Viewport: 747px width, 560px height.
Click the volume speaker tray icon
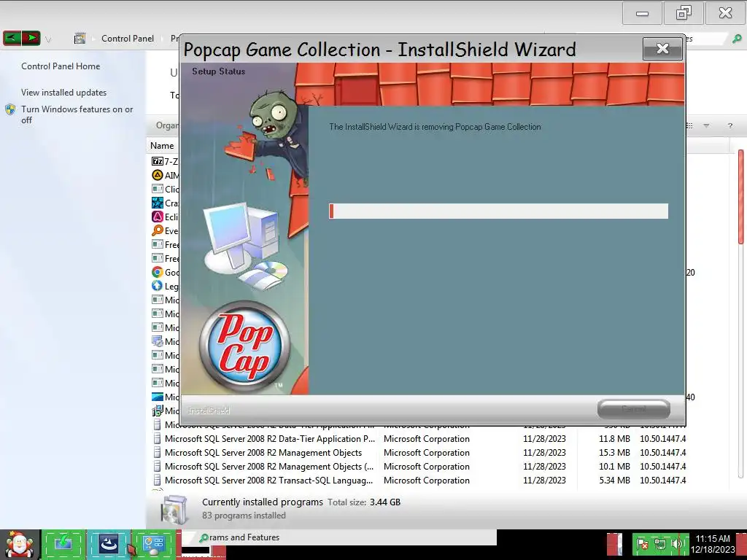point(676,544)
